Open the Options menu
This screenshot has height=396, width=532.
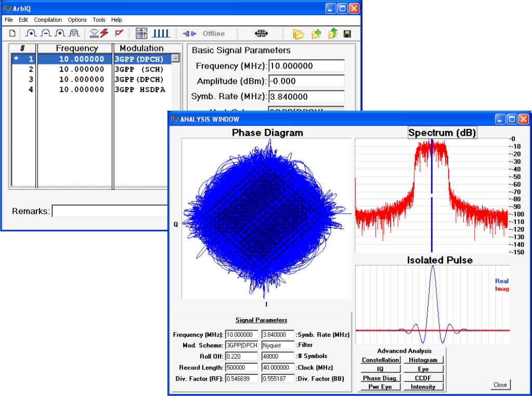click(77, 20)
